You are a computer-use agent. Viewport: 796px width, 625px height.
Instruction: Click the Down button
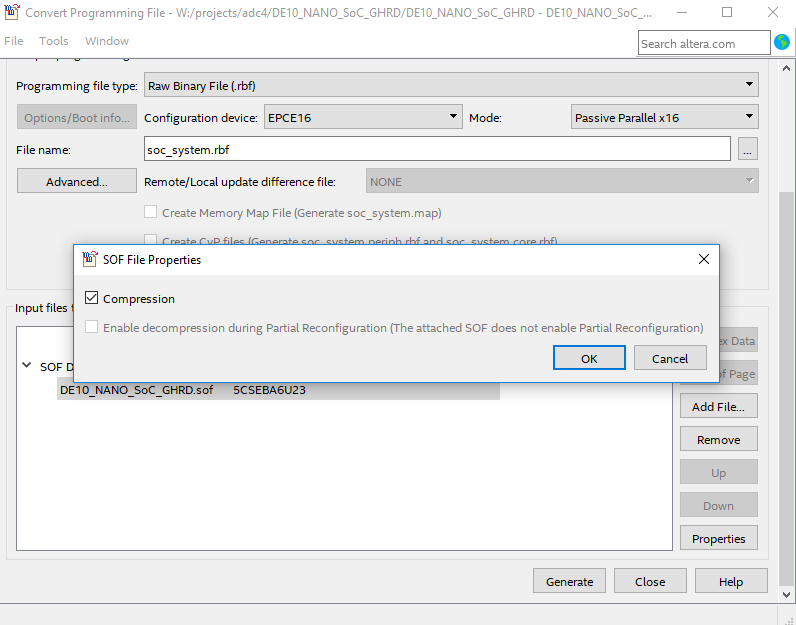tap(718, 505)
